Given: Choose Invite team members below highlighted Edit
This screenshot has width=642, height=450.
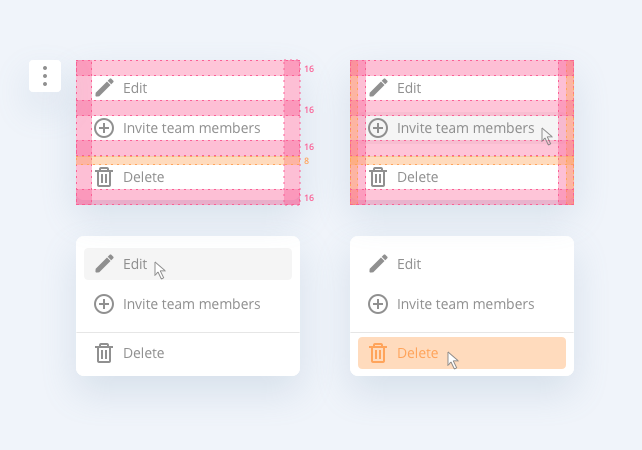Looking at the screenshot, I should tap(191, 304).
